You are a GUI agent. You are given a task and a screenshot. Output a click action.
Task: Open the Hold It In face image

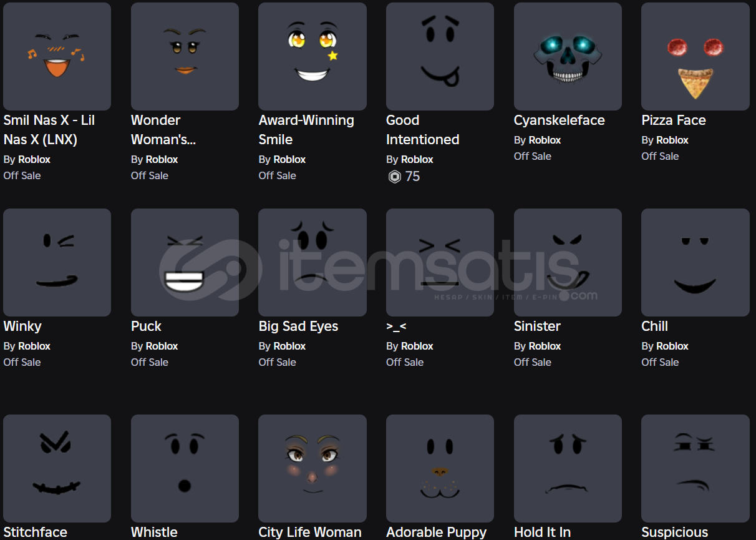point(568,468)
